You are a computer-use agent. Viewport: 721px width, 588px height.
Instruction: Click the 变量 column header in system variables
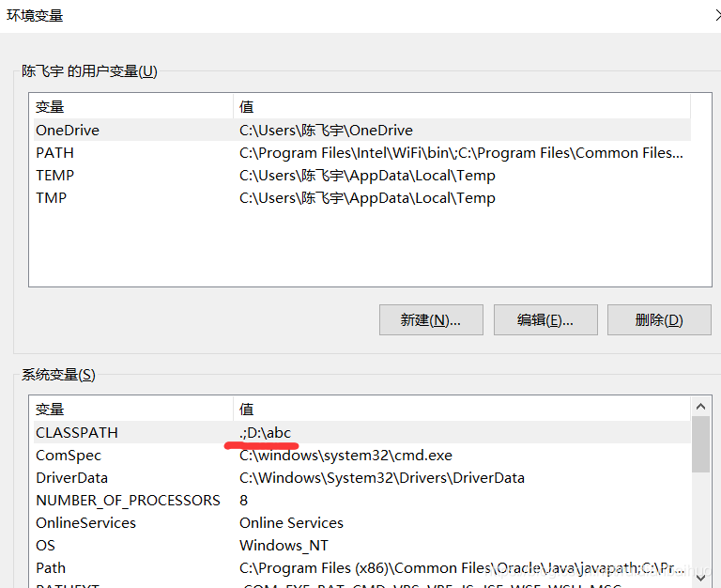(x=133, y=409)
